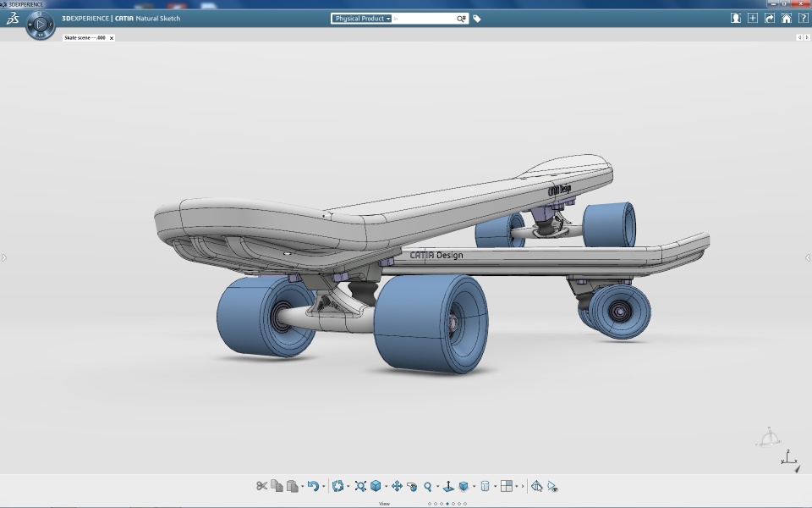Click the select geometry cursor icon
Viewport: 812px width, 508px height.
[x=537, y=486]
